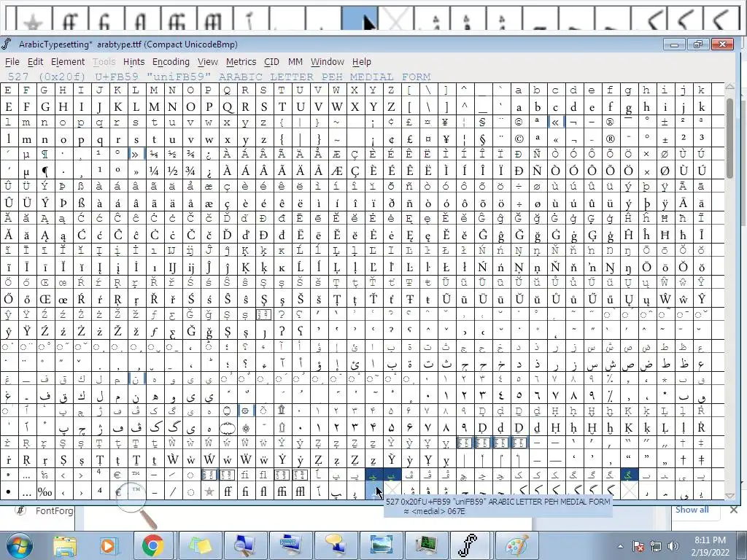747x560 pixels.
Task: Switch to FontForge in the taskbar
Action: click(470, 545)
